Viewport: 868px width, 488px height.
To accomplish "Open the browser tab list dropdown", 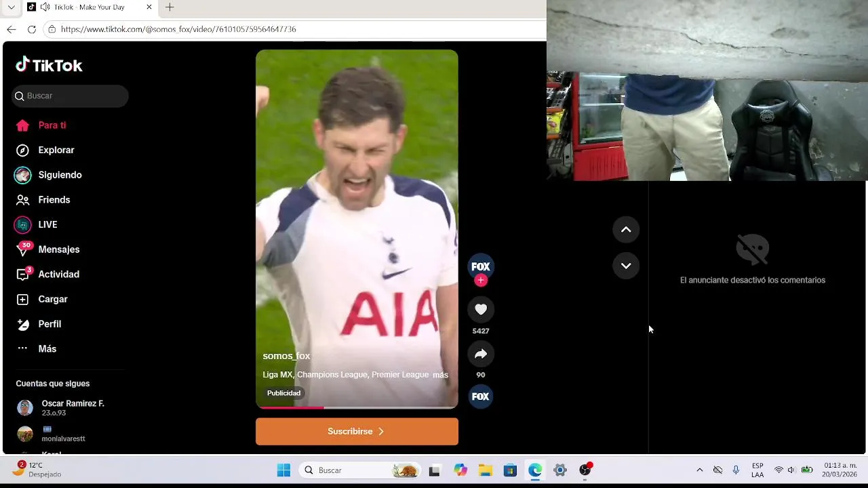I will coord(11,7).
